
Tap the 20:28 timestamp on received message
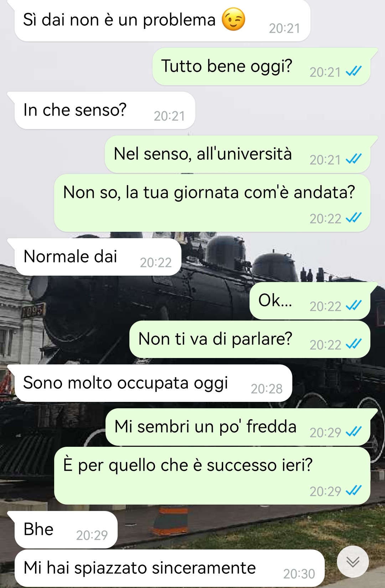pyautogui.click(x=266, y=389)
